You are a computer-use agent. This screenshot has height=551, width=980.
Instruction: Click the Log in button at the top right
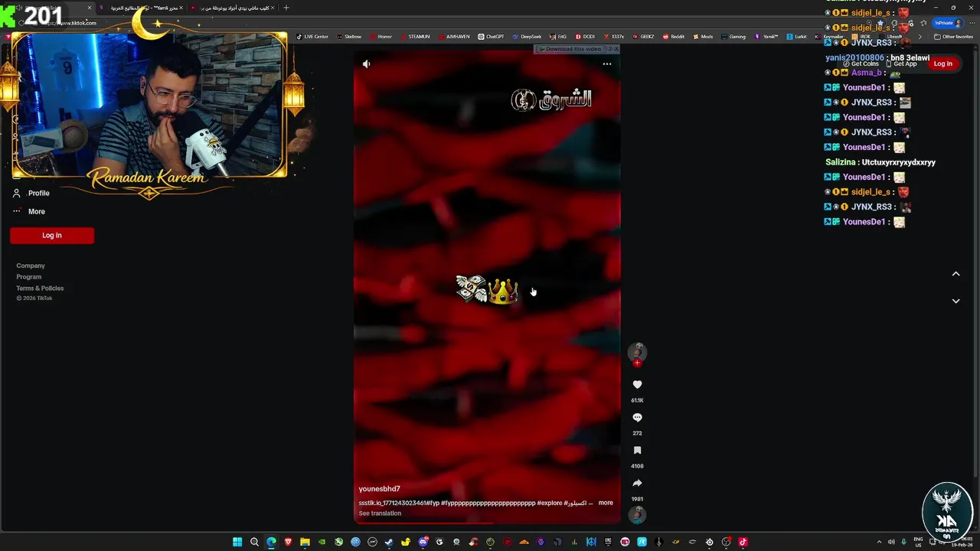pyautogui.click(x=943, y=64)
